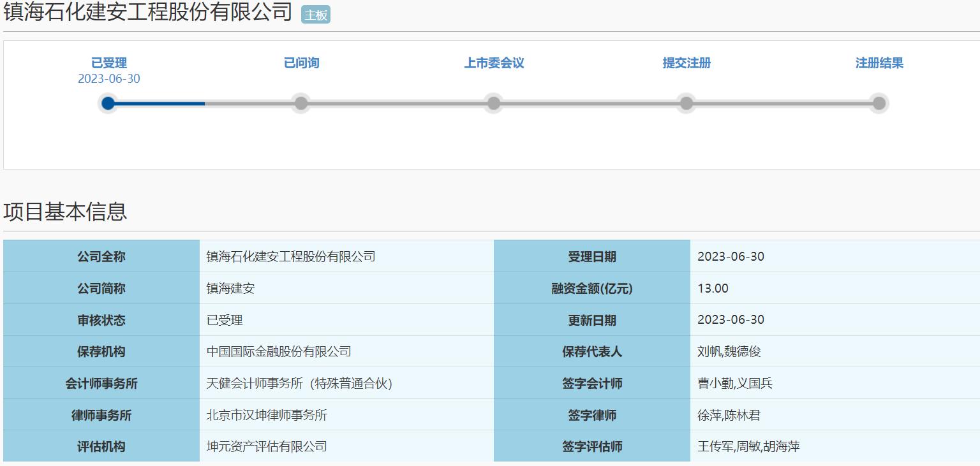The width and height of the screenshot is (980, 466).
Task: Click the blue progress segment after 已受理
Action: (x=156, y=103)
